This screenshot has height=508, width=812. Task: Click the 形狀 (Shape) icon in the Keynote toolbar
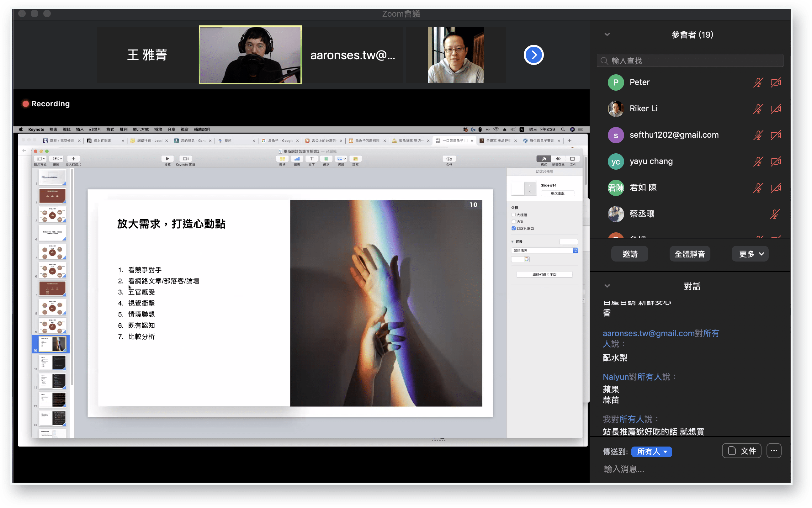pos(326,159)
